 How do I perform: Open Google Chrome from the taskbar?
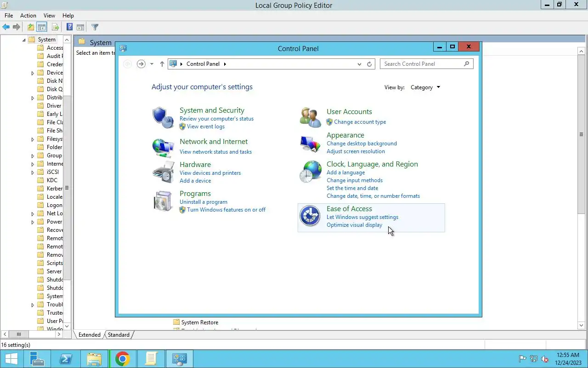(x=122, y=359)
